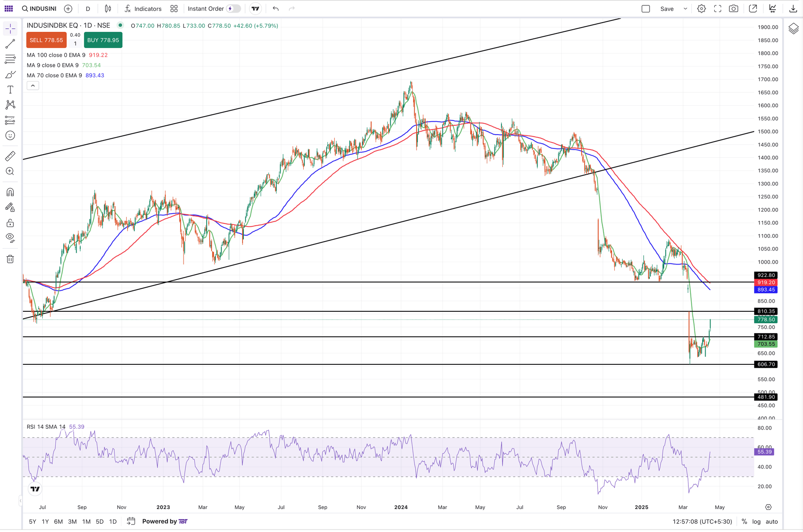Screen dimensions: 803x532
Task: Open chart in popup window
Action: [753, 8]
